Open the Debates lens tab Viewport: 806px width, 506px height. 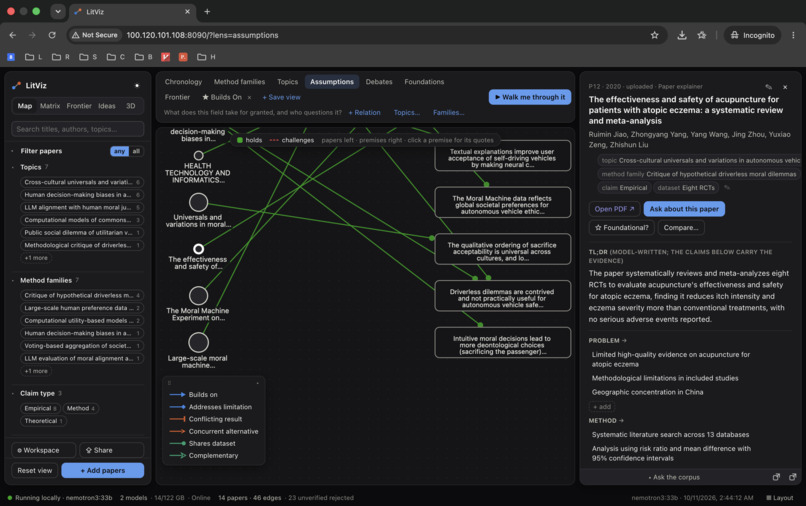point(379,82)
